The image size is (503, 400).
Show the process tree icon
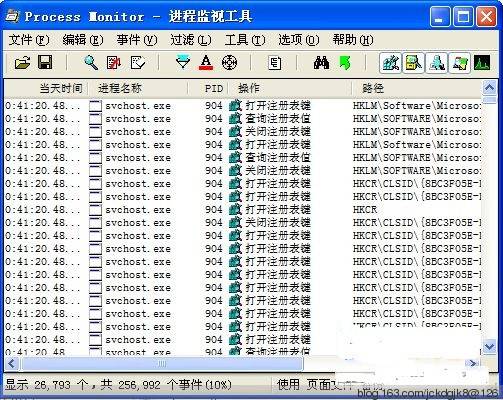275,63
